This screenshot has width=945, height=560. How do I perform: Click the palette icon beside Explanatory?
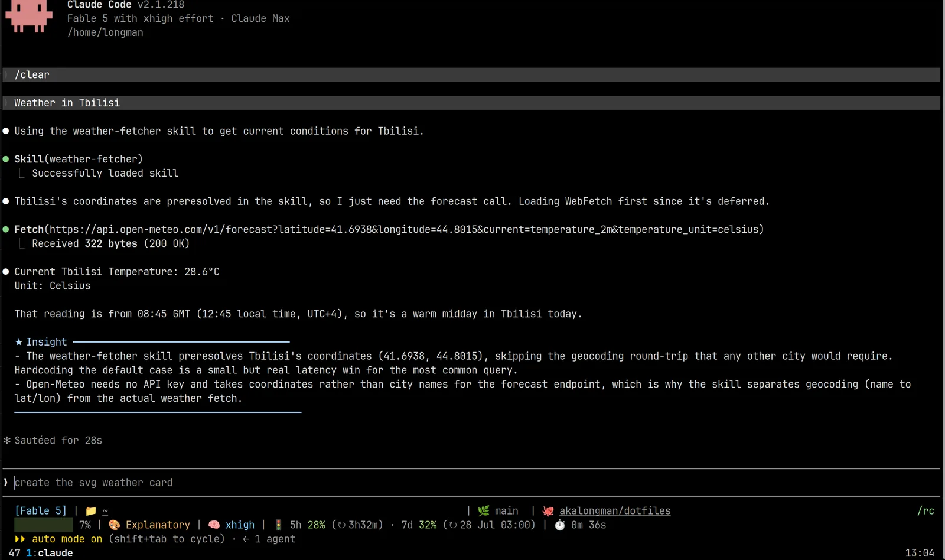pyautogui.click(x=114, y=525)
